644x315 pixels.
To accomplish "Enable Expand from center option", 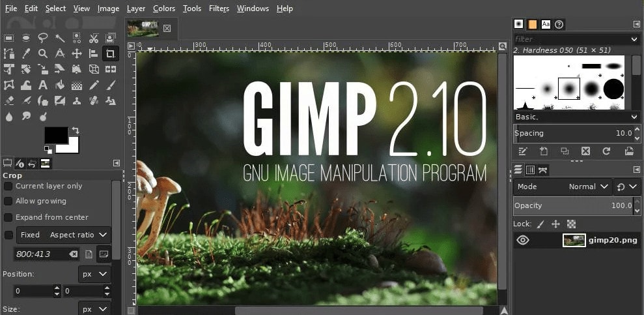I will click(8, 217).
